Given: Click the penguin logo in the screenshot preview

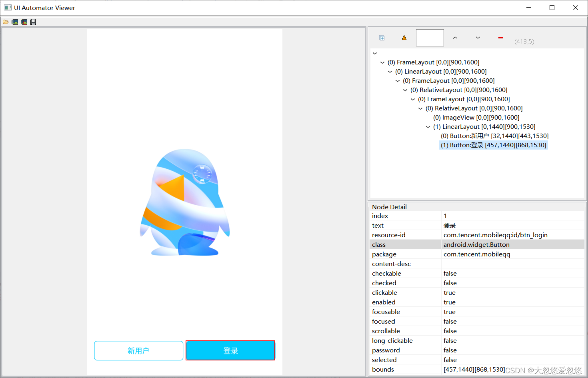Looking at the screenshot, I should pos(185,203).
